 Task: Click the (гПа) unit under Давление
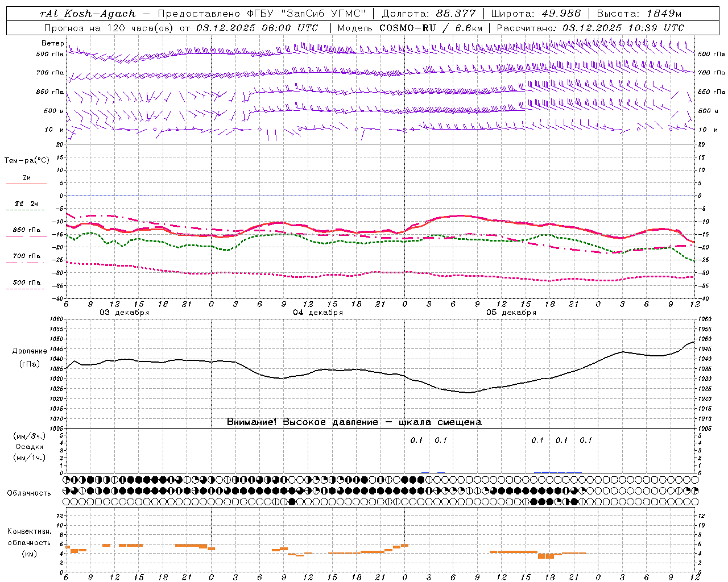point(30,364)
